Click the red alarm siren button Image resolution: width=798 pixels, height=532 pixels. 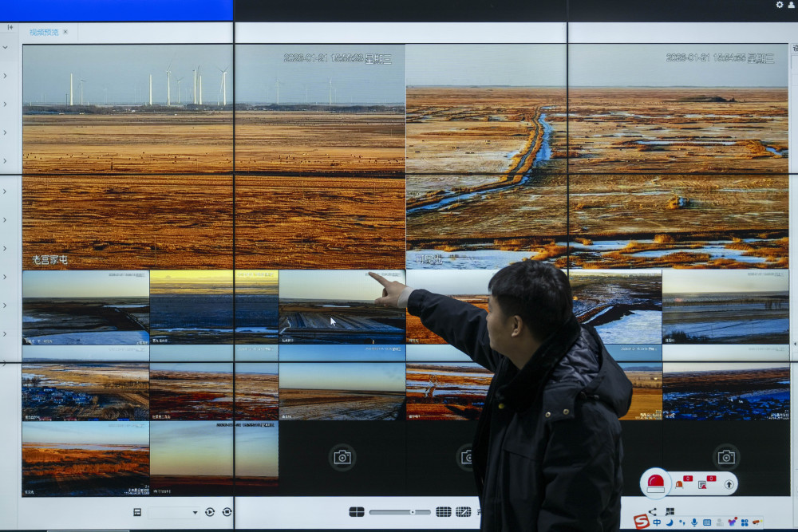coord(656,483)
